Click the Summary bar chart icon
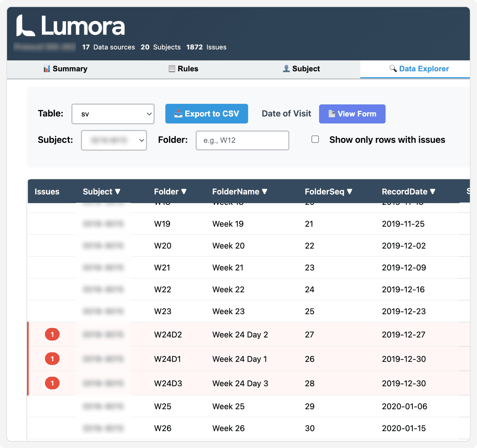The width and height of the screenshot is (477, 448). 47,69
